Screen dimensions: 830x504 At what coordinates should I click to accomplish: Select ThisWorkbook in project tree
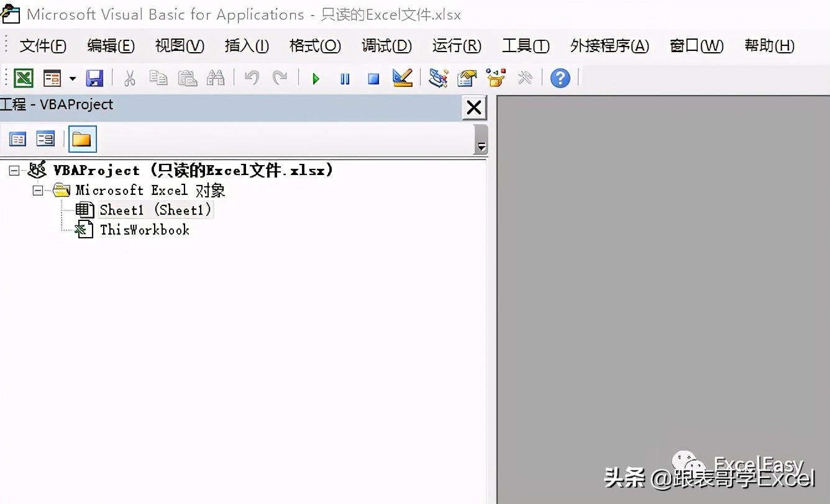145,230
